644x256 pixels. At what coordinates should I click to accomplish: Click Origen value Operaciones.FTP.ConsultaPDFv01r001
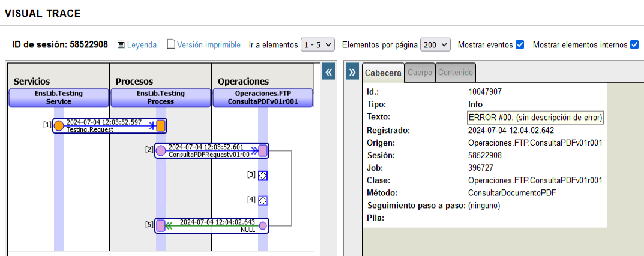(535, 143)
